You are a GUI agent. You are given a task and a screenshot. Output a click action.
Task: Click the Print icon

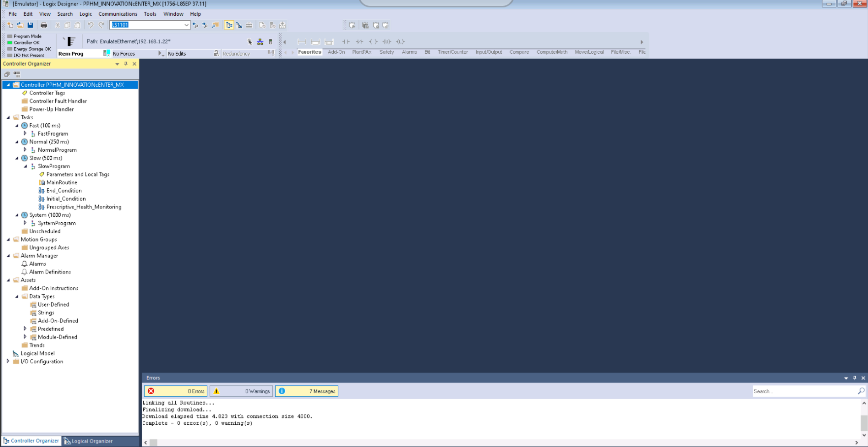tap(44, 25)
